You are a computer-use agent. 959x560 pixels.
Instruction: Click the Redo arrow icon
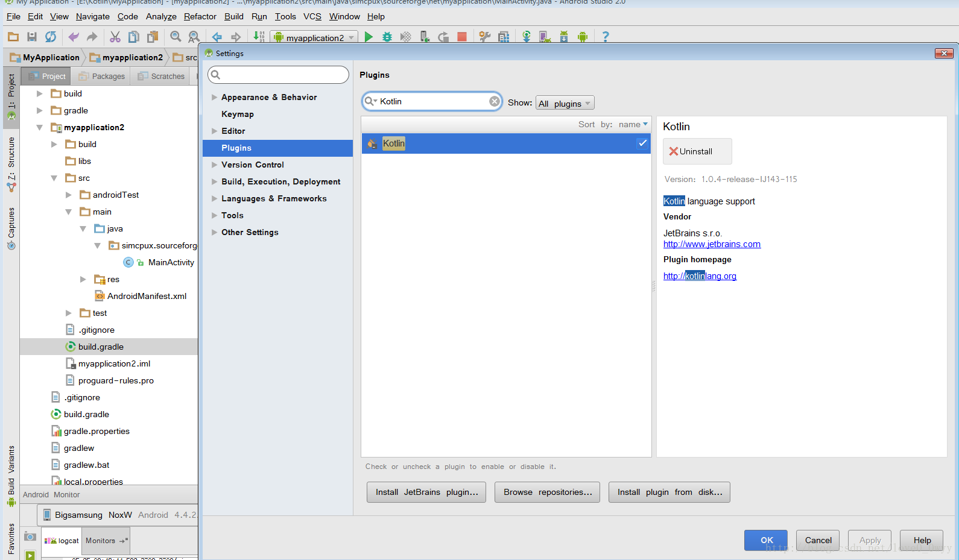point(92,37)
